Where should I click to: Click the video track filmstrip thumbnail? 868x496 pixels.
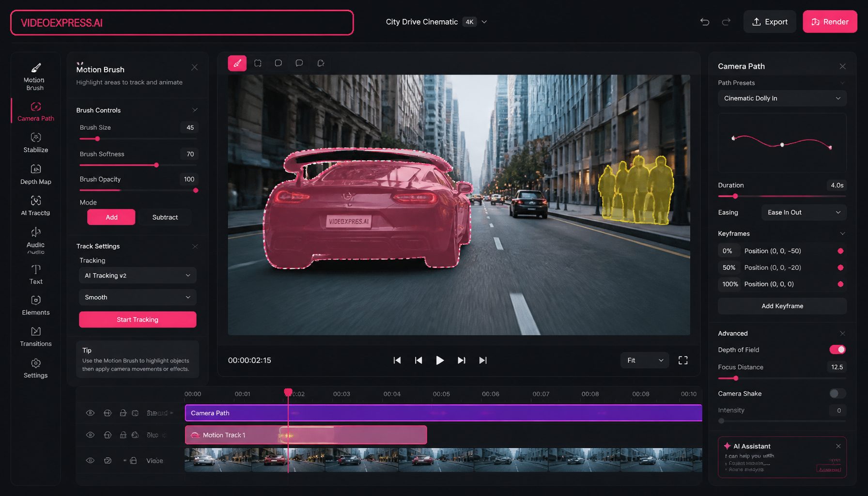(x=443, y=460)
